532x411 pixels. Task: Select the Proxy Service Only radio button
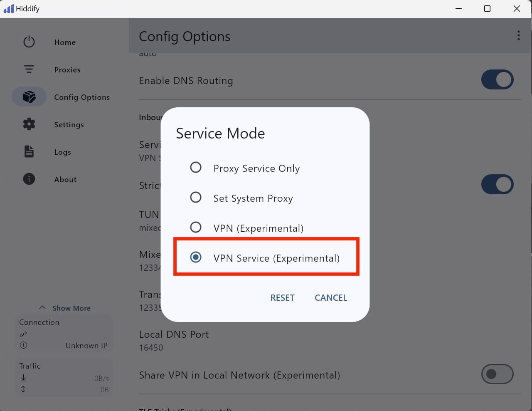[196, 168]
